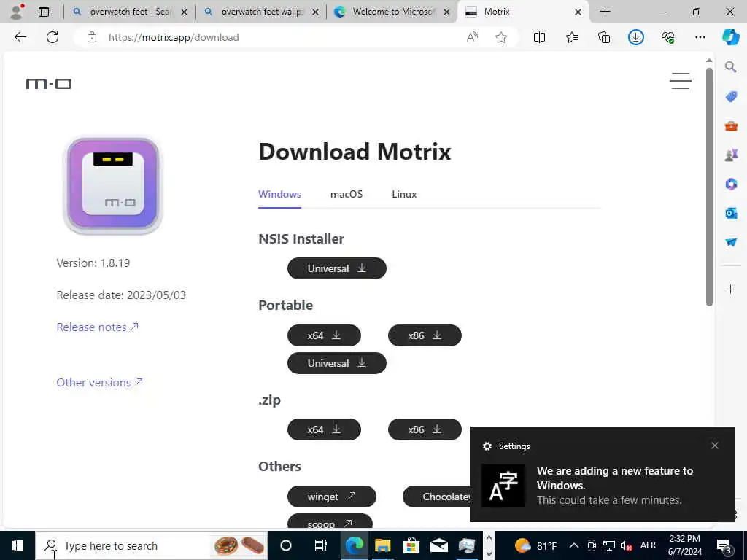Add a new sidebar app
Image resolution: width=747 pixels, height=560 pixels.
tap(731, 289)
